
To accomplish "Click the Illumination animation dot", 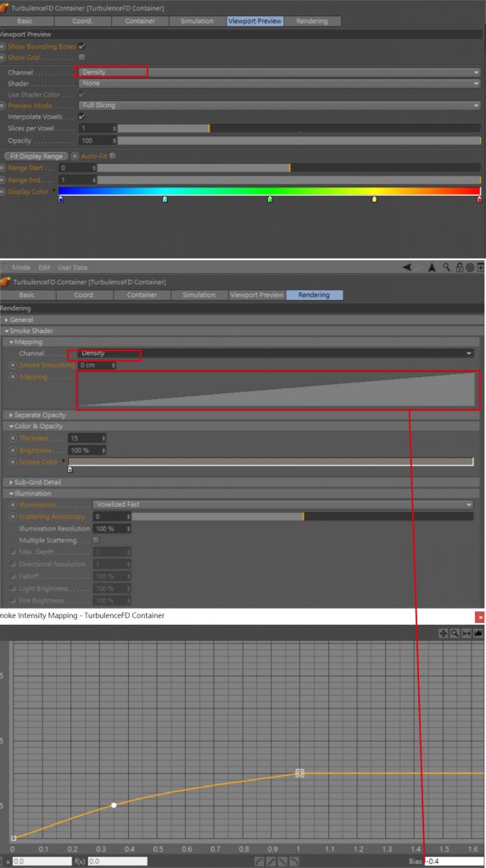I will (x=14, y=505).
